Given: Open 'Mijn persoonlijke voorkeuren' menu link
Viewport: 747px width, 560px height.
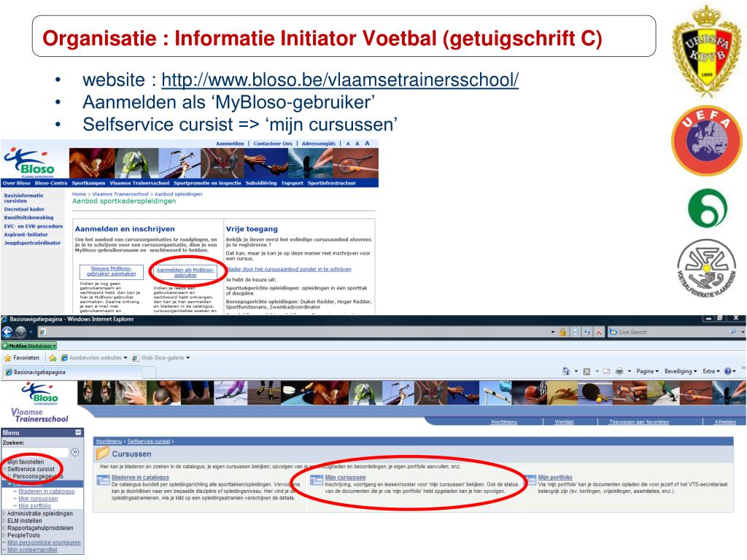Looking at the screenshot, I should [x=44, y=542].
